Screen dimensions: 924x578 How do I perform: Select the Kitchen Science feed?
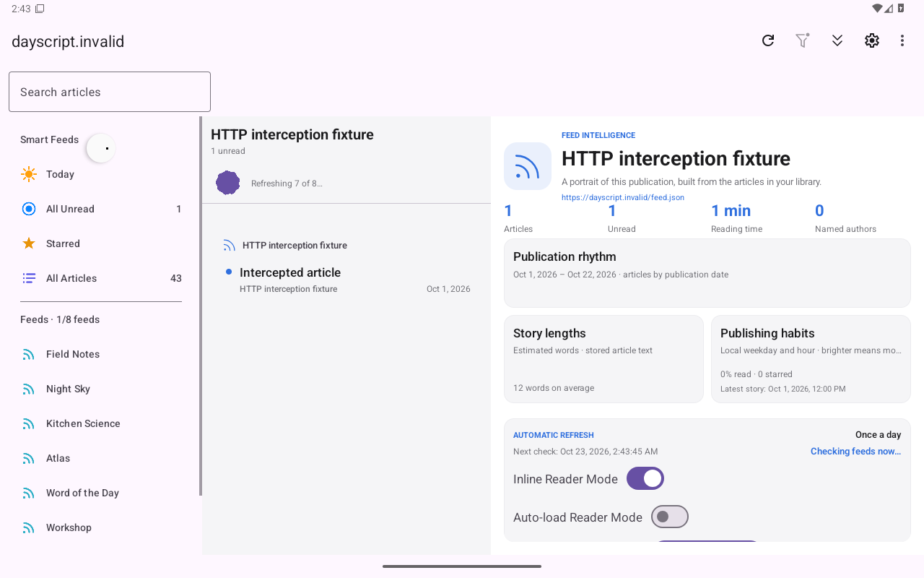point(101,423)
